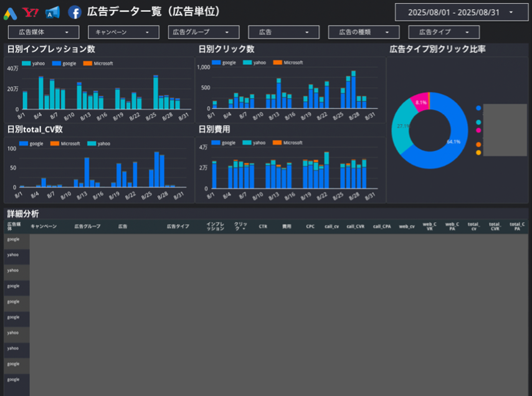Click the 費用 column header in table
Screen dimensions: 532x396
pyautogui.click(x=287, y=226)
